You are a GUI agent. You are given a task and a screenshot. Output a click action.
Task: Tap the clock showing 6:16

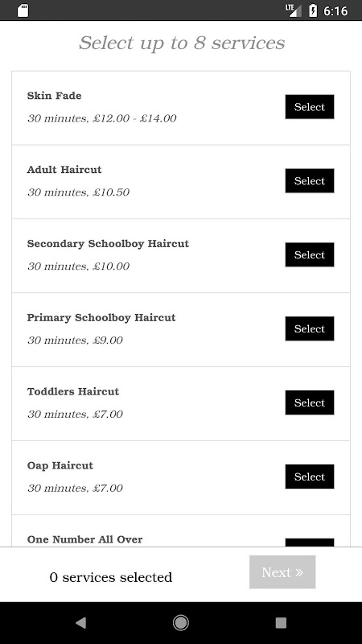click(335, 10)
